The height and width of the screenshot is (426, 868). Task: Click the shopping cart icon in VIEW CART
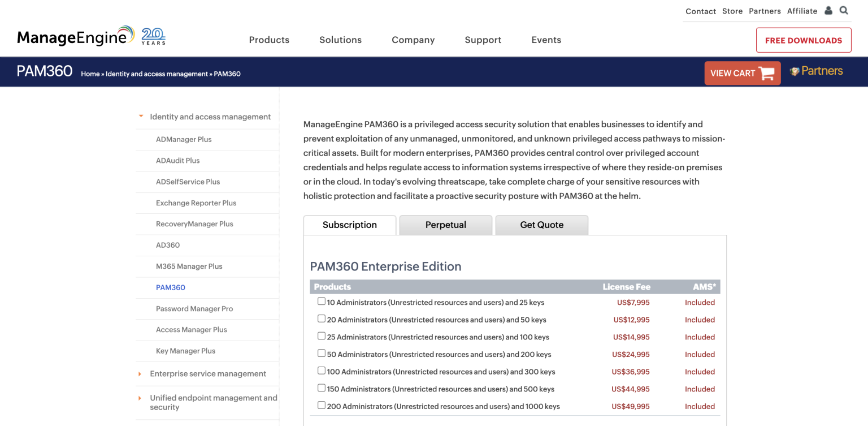pyautogui.click(x=766, y=72)
